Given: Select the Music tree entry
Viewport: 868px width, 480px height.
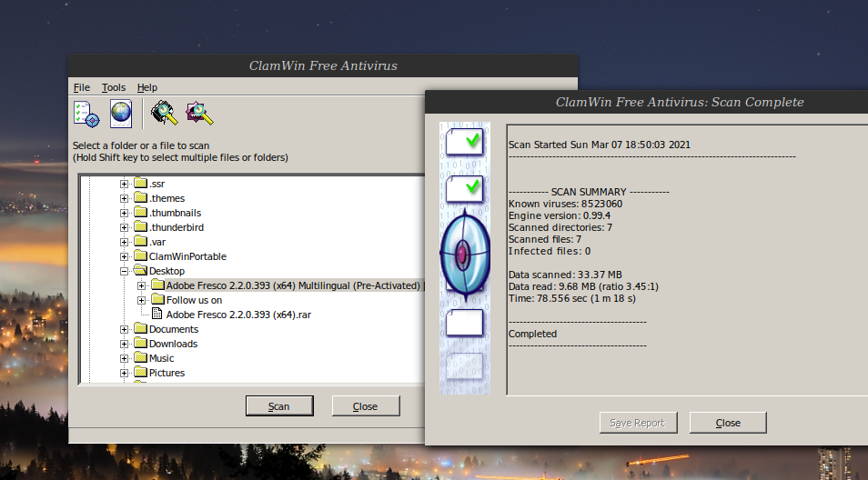Looking at the screenshot, I should click(x=161, y=358).
